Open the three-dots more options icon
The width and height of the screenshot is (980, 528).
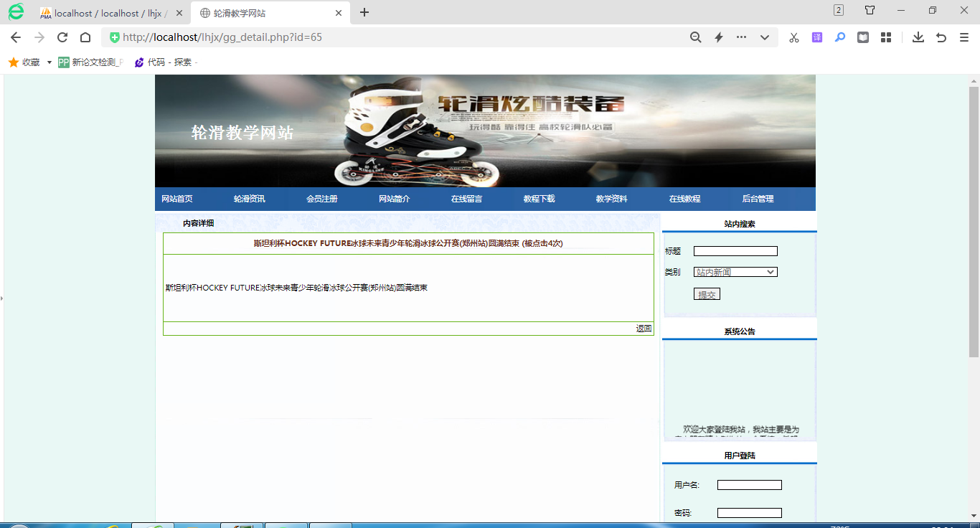click(x=741, y=37)
